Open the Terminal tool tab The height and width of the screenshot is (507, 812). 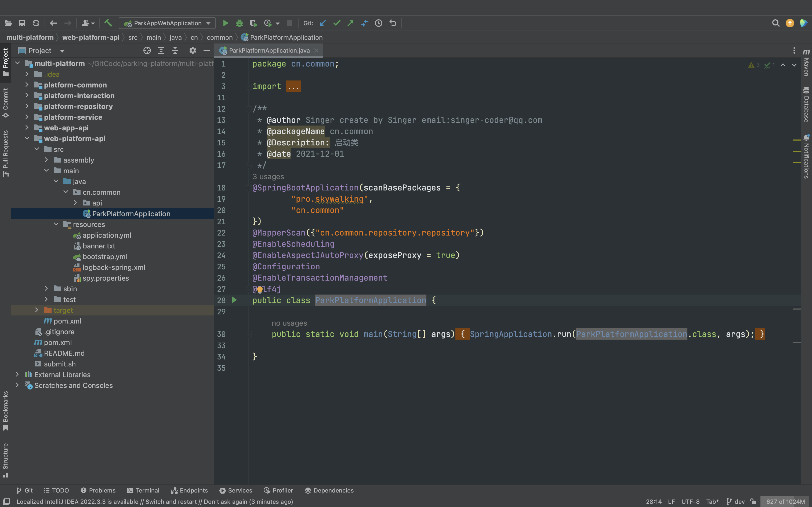pos(143,490)
